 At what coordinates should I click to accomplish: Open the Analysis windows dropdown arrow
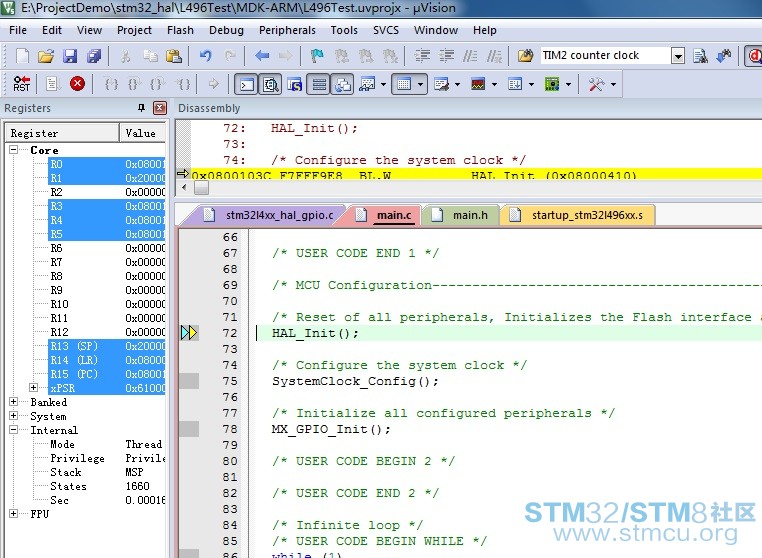pos(494,85)
